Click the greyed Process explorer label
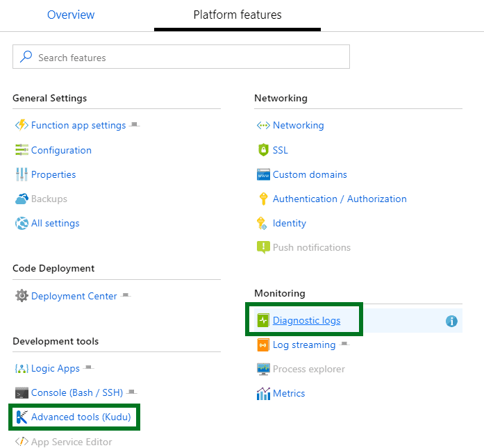Image resolution: width=484 pixels, height=448 pixels. click(309, 369)
